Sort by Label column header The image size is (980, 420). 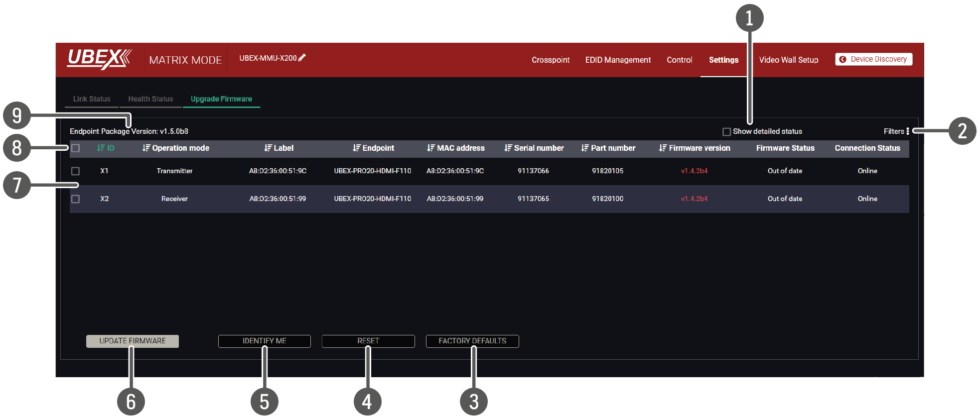pos(279,148)
